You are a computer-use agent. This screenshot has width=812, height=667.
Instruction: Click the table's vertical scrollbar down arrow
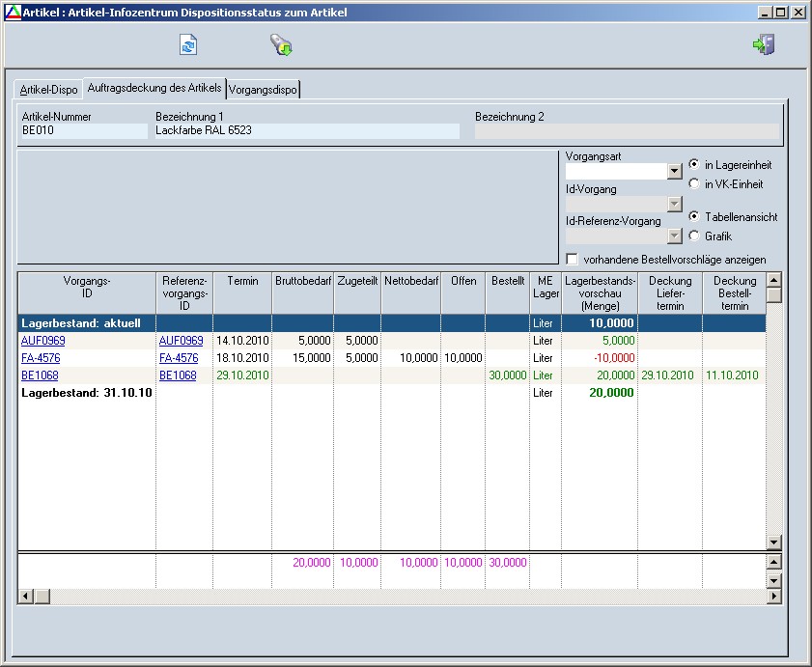click(773, 542)
